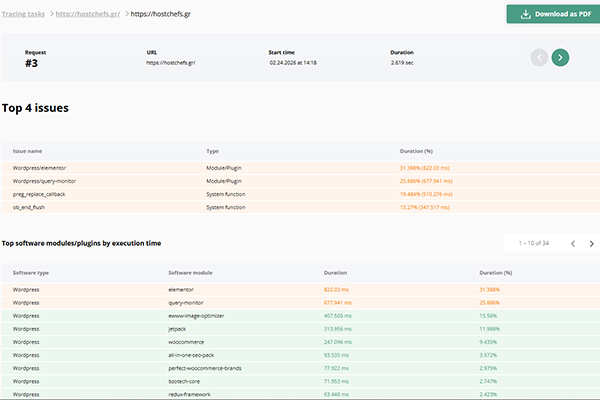Image resolution: width=600 pixels, height=400 pixels.
Task: Click the 1 – 10 of 34 page indicator
Action: click(531, 243)
